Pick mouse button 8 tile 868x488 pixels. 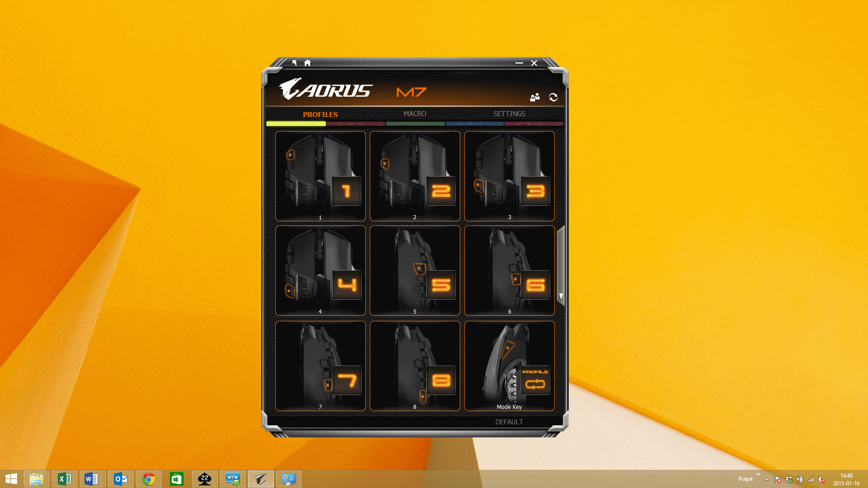tap(415, 366)
